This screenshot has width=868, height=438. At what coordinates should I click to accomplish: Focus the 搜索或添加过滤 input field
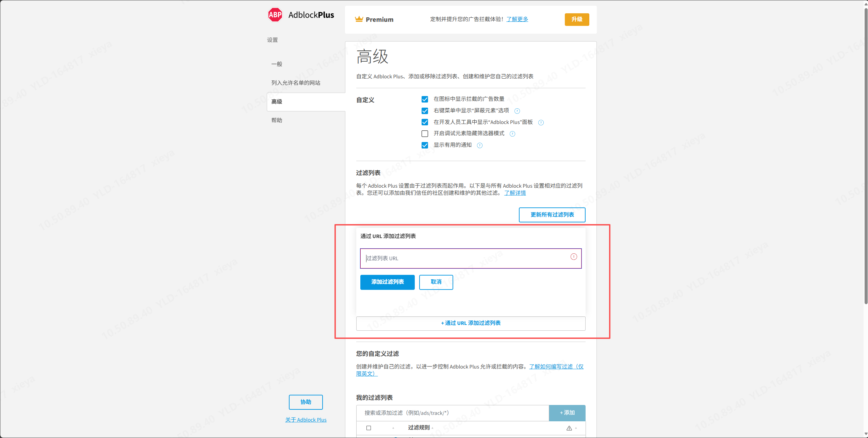(453, 413)
